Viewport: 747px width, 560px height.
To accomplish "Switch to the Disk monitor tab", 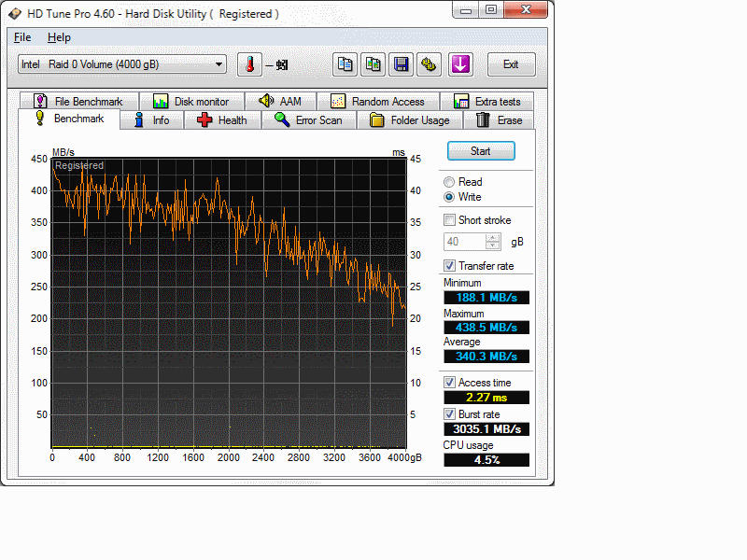I will (191, 102).
